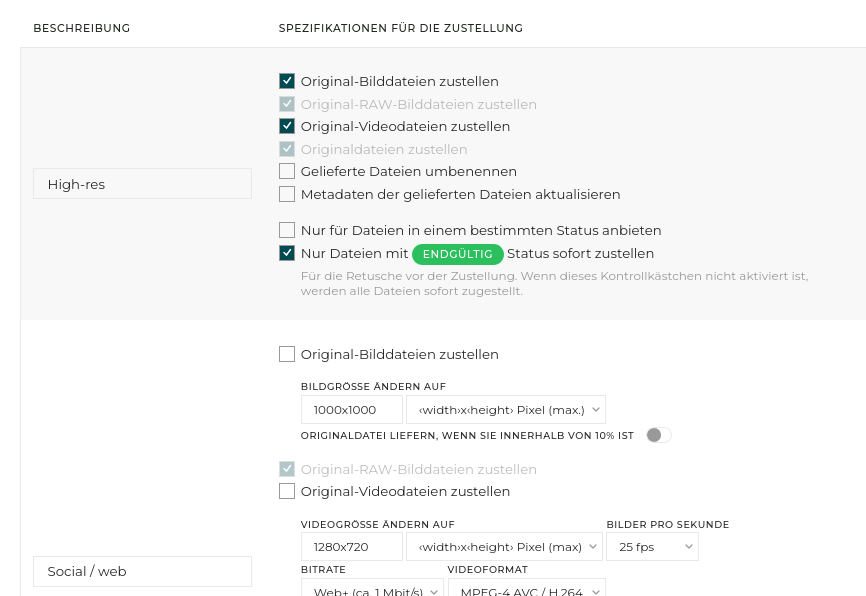This screenshot has height=596, width=866.
Task: Click the green ENDGÜLTIG status badge
Action: 457,254
